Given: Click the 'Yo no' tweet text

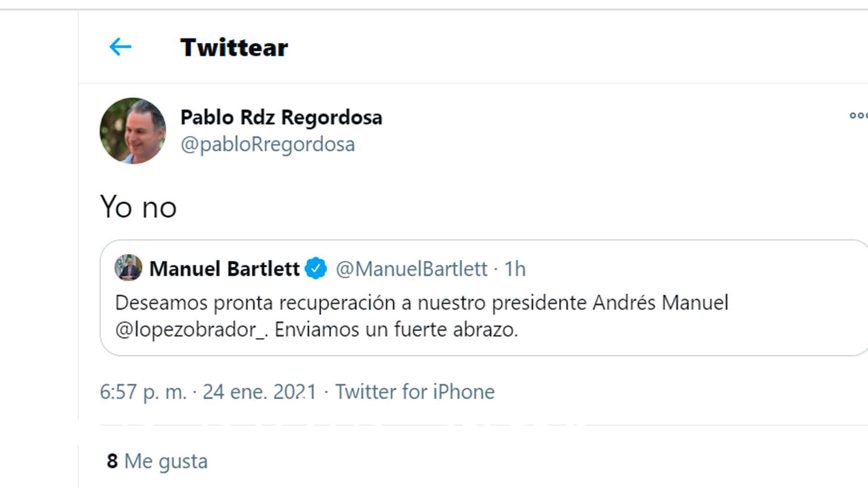Looking at the screenshot, I should coord(138,207).
